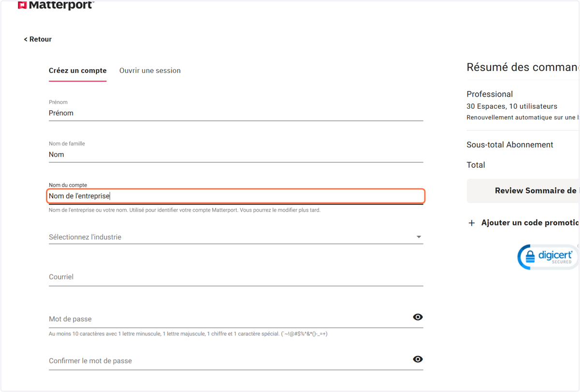
Task: Click the plus icon for promo code
Action: [472, 223]
